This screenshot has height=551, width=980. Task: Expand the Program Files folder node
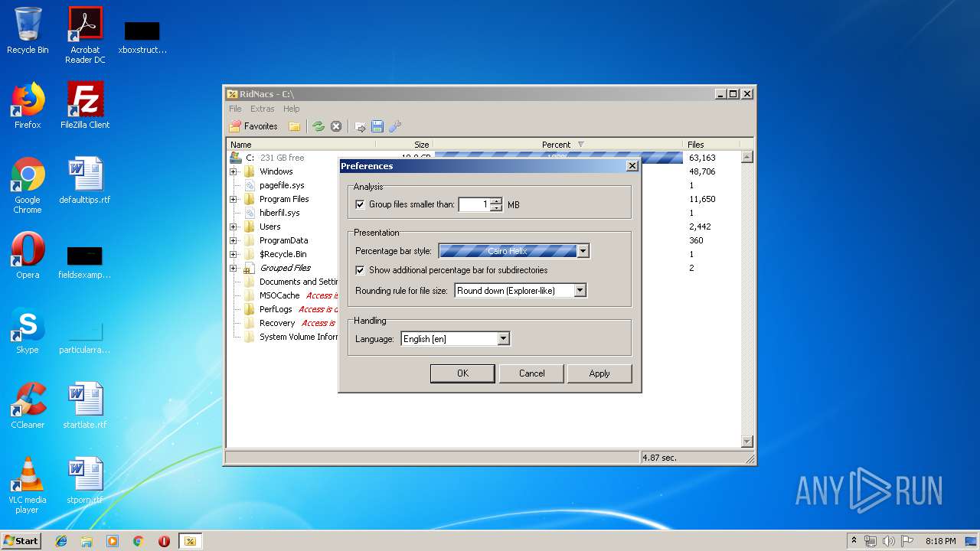point(234,199)
